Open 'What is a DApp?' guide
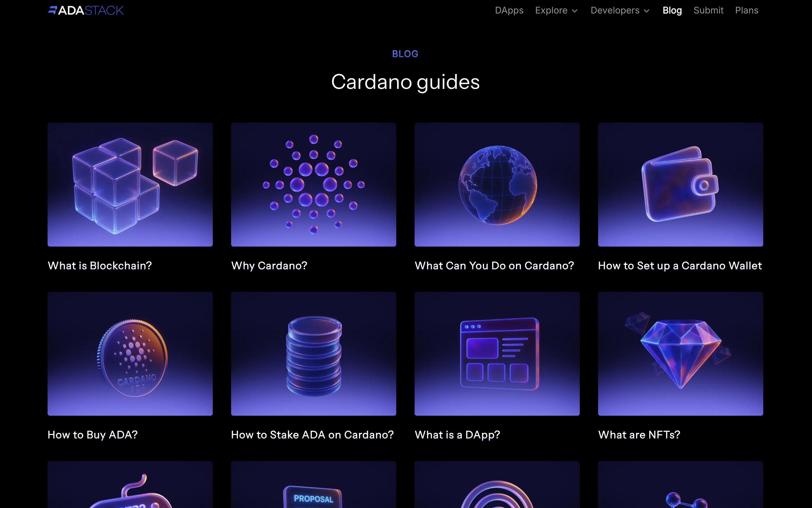This screenshot has width=812, height=508. click(457, 435)
